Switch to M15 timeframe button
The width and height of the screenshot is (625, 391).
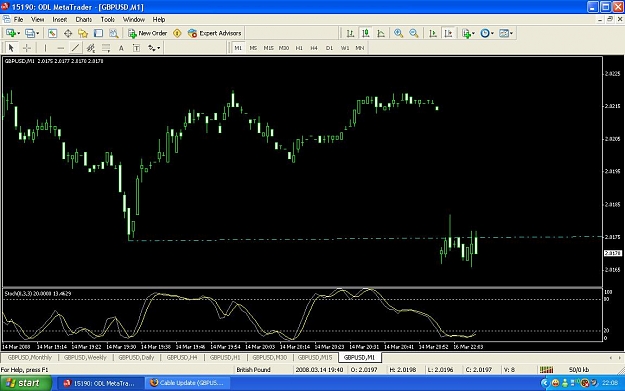click(268, 48)
